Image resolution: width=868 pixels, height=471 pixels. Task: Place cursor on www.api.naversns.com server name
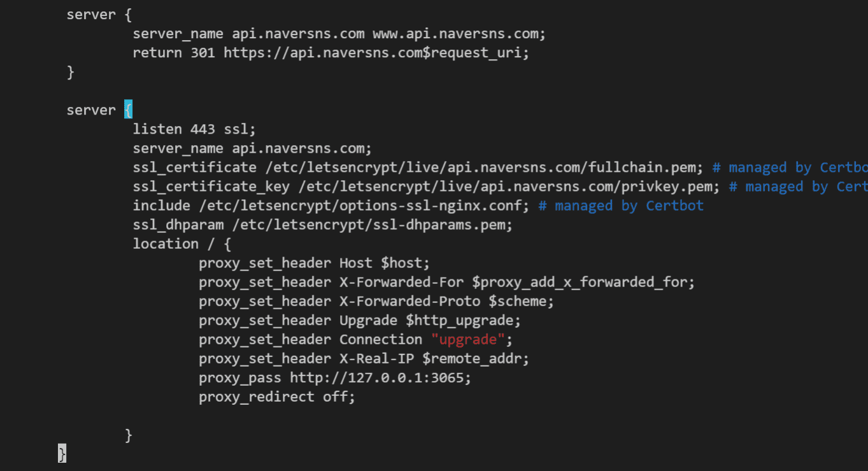coord(459,34)
